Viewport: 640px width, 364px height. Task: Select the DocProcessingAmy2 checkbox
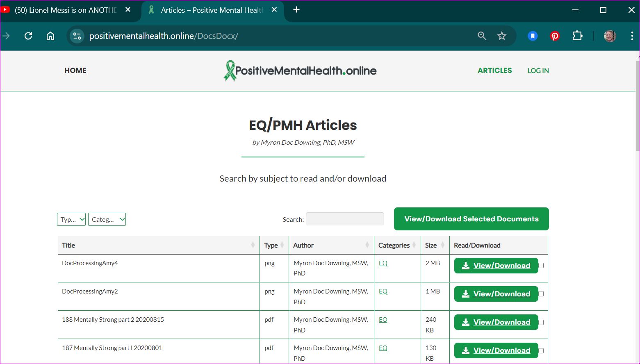coord(541,294)
